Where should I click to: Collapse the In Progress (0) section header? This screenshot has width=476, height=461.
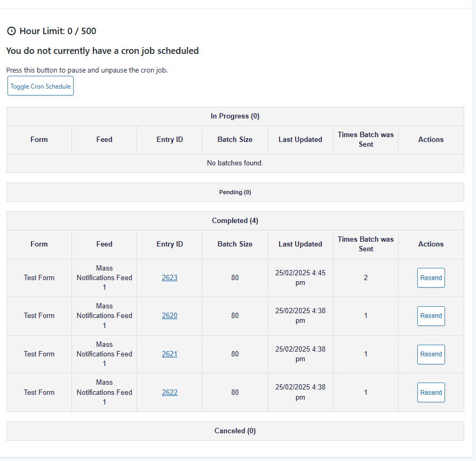point(235,116)
